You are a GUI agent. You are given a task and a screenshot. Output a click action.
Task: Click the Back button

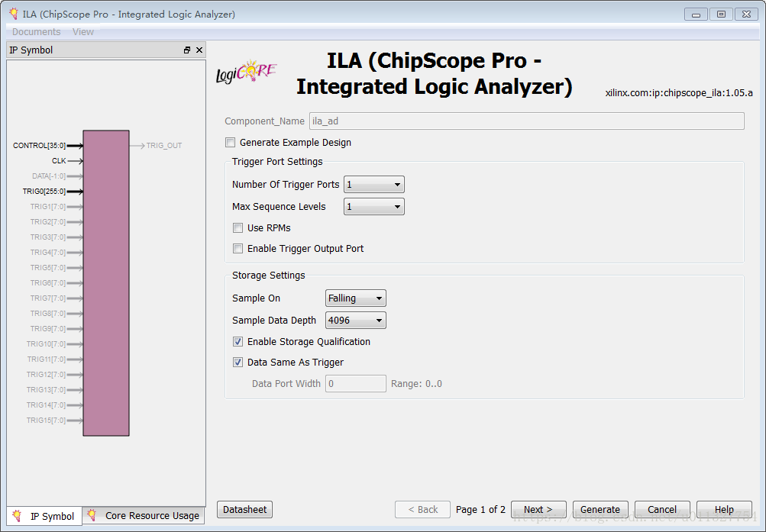coord(422,510)
